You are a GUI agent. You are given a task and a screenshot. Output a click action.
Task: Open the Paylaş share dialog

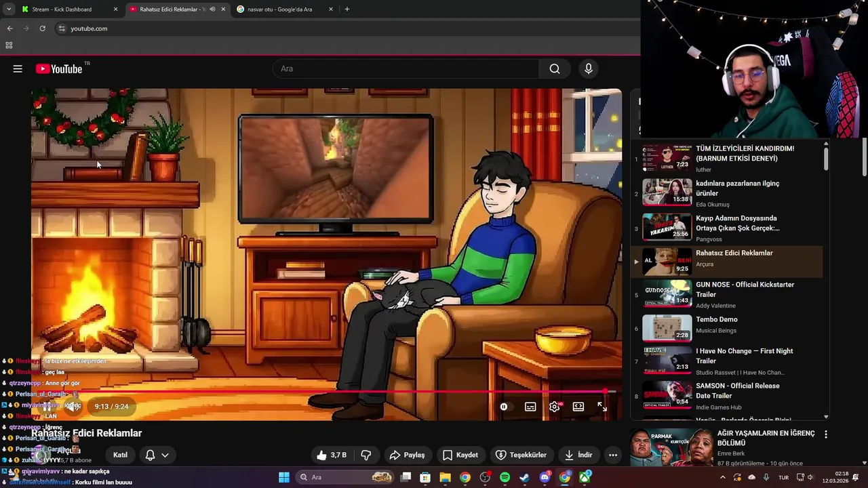tap(407, 455)
